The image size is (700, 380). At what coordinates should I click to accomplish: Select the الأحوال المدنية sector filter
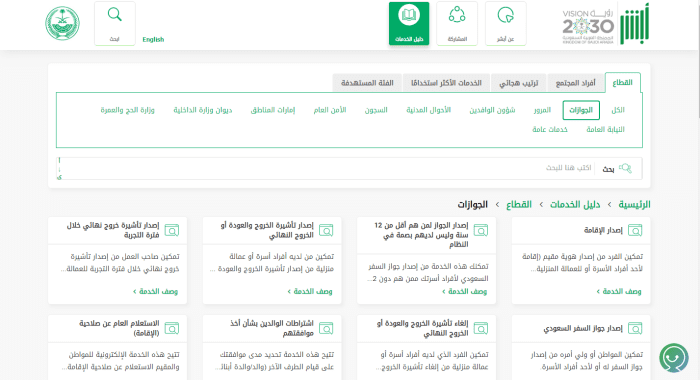click(x=429, y=110)
